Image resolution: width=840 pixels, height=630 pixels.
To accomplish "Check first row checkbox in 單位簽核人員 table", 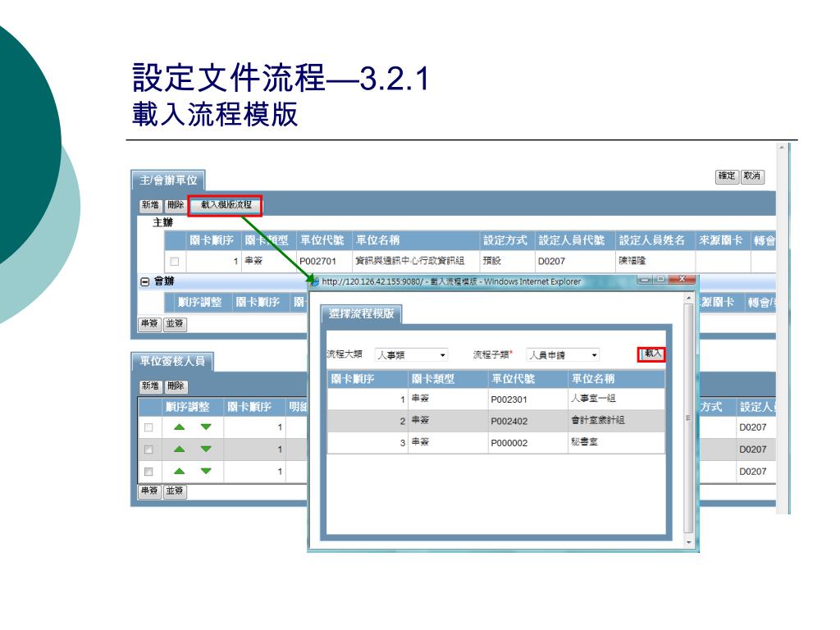I will pyautogui.click(x=148, y=427).
